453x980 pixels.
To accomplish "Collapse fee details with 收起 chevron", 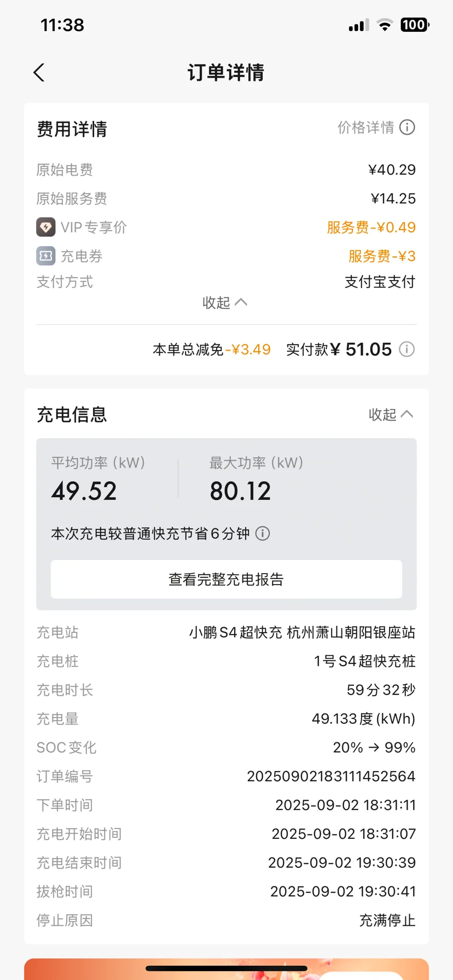I will (x=225, y=302).
